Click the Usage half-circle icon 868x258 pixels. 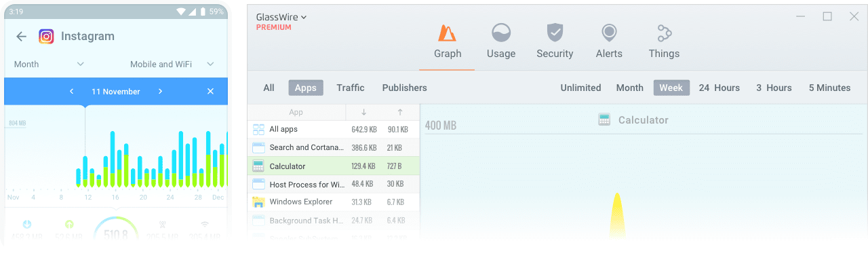501,33
